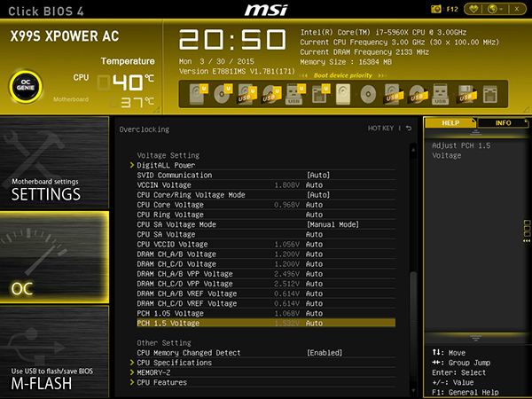Viewport: 532px width, 399px height.
Task: Open the language dropdown arrow beside globe
Action: coord(501,9)
